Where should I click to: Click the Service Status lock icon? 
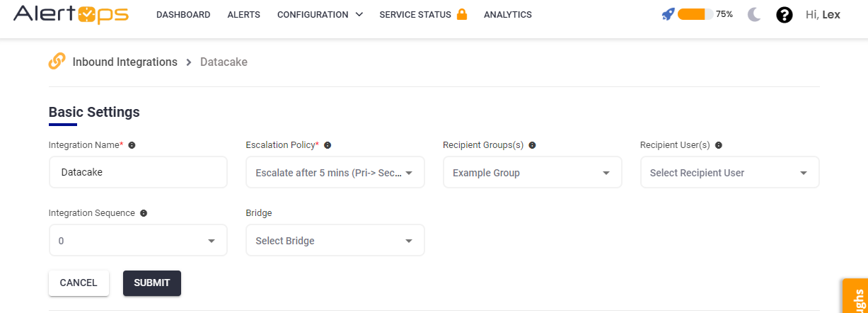(x=462, y=14)
